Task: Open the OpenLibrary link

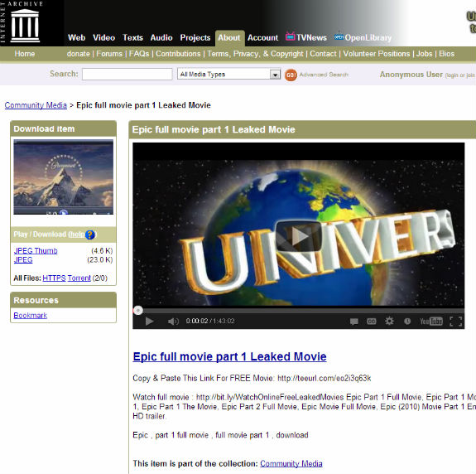Action: click(x=363, y=37)
